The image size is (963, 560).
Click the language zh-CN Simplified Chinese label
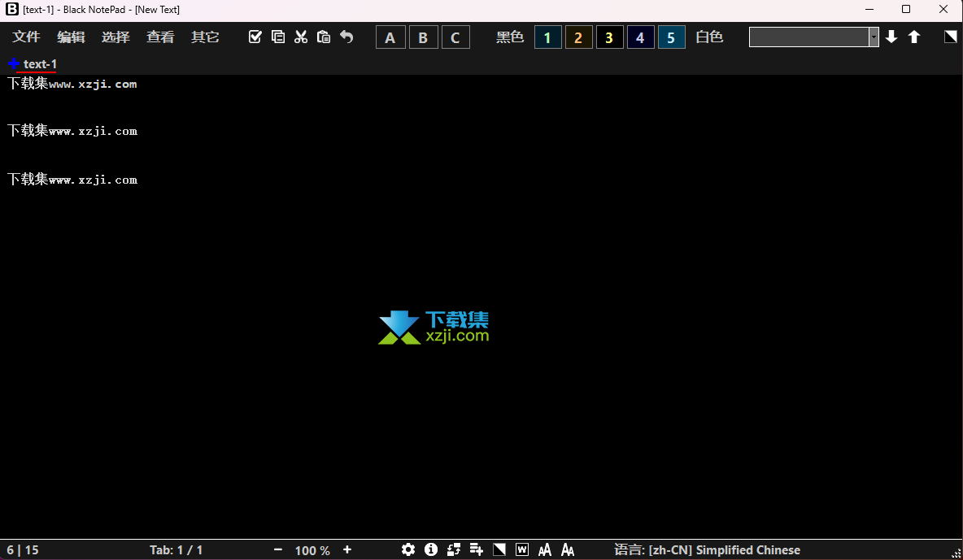coord(708,549)
